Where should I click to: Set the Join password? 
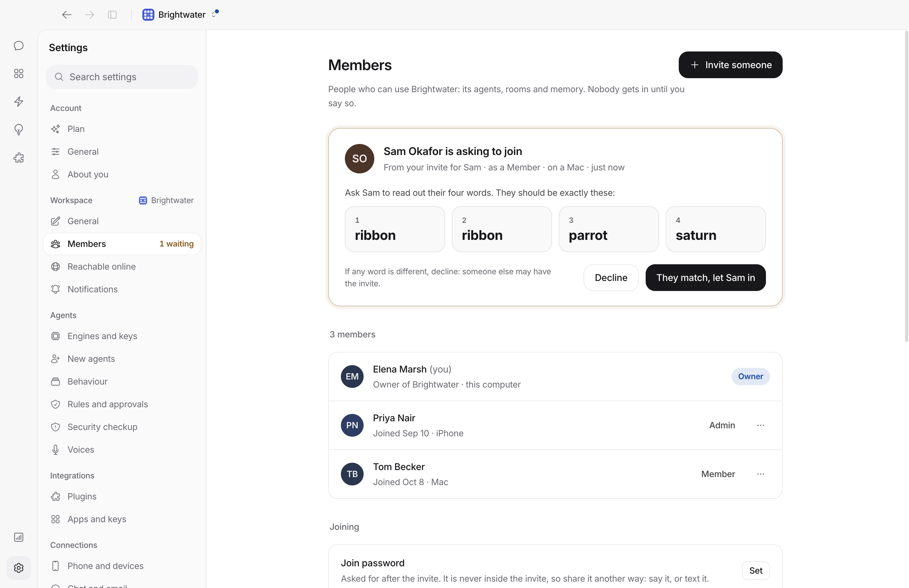coord(756,570)
